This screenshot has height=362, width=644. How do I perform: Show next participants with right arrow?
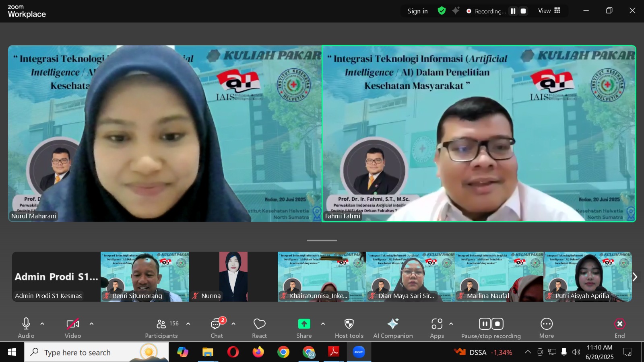pos(635,277)
